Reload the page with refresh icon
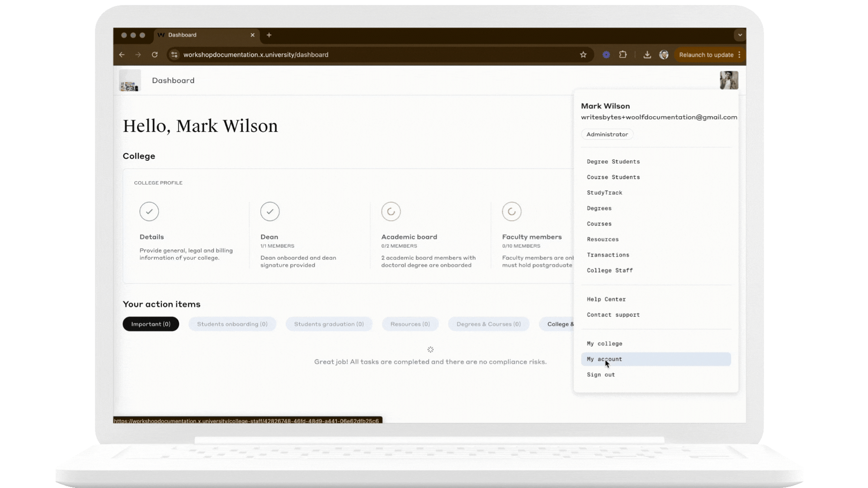This screenshot has width=868, height=488. [155, 55]
